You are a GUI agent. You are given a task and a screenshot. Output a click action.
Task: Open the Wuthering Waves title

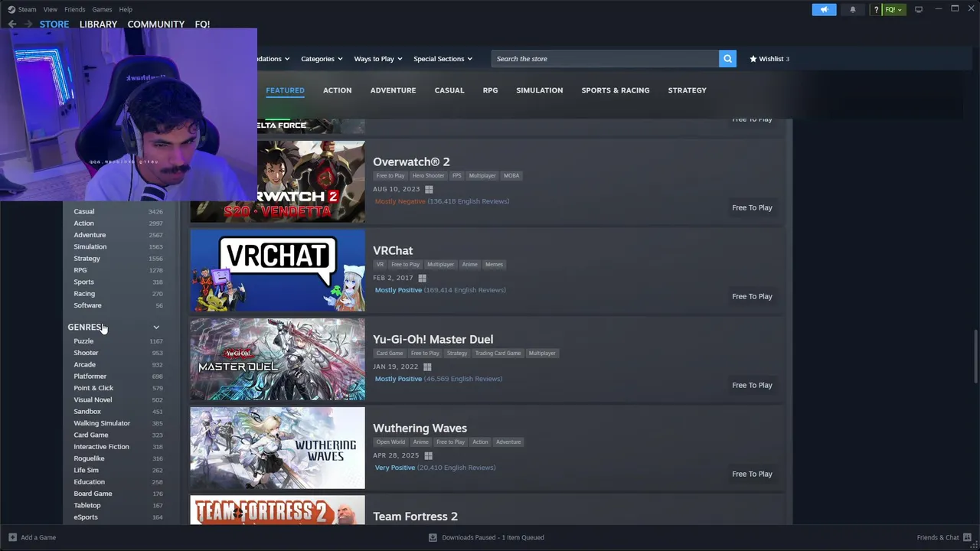point(420,428)
